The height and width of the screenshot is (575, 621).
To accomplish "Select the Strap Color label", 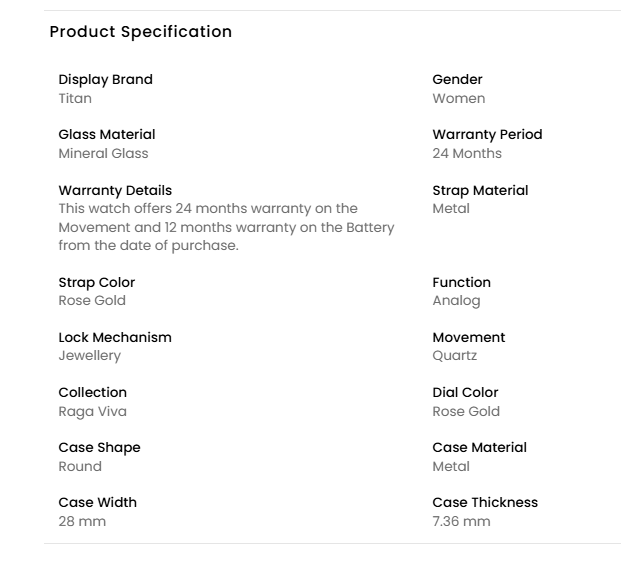I will coord(96,283).
